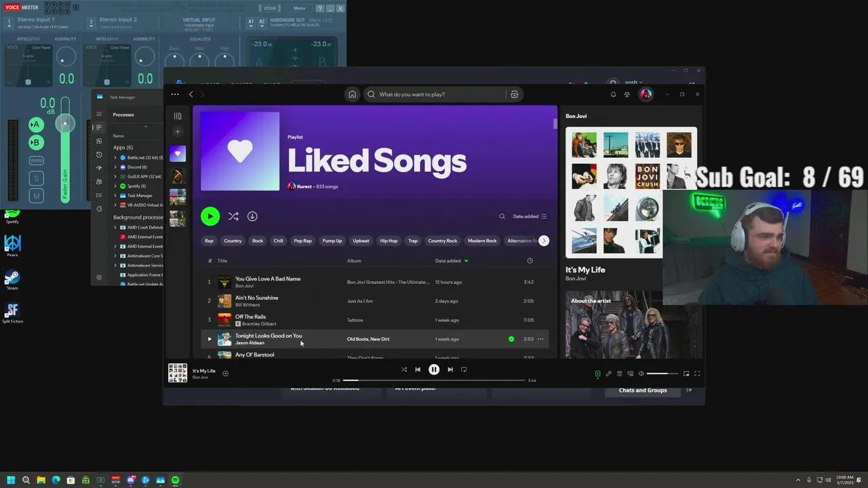Open the Friend Activity icon in Spotify
Viewport: 868px width, 488px height.
(627, 94)
